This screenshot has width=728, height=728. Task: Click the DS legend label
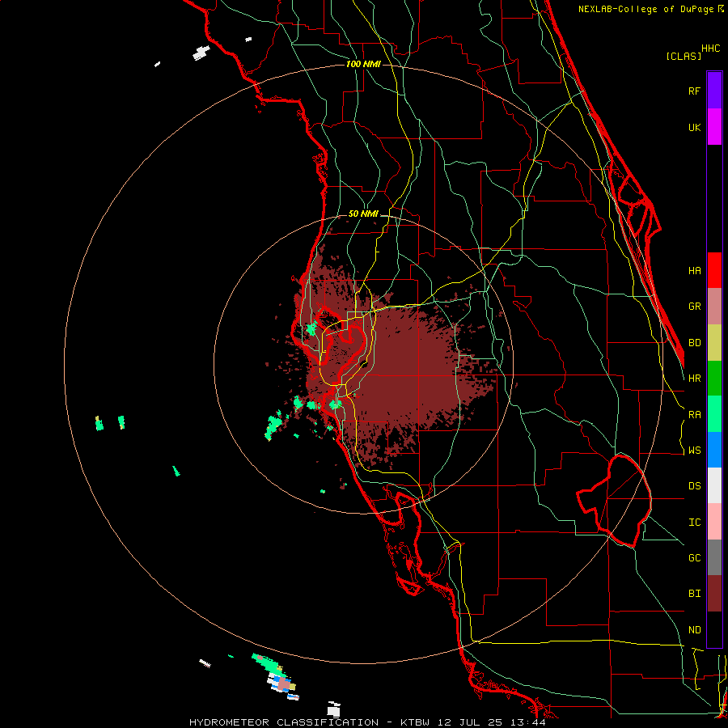[694, 486]
